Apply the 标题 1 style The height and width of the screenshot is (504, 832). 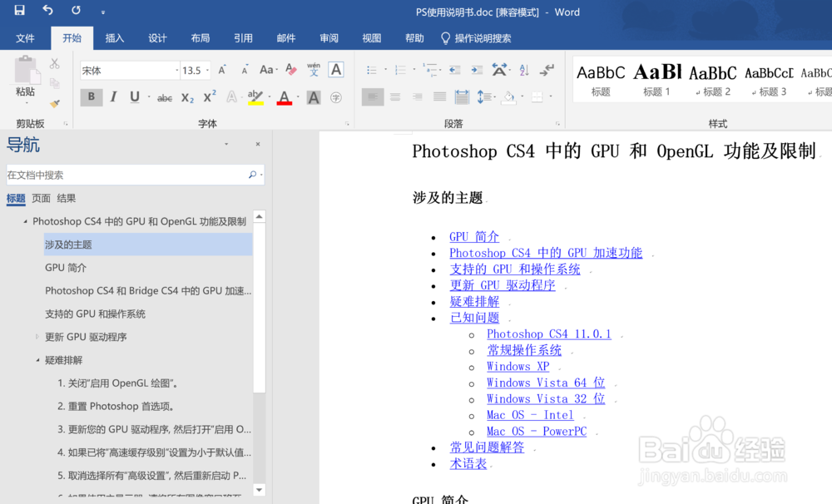point(657,79)
